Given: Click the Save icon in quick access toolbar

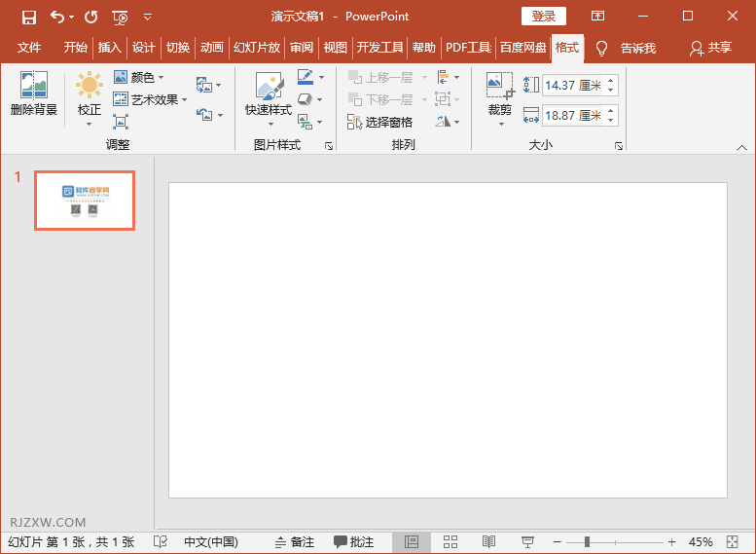Looking at the screenshot, I should [28, 17].
